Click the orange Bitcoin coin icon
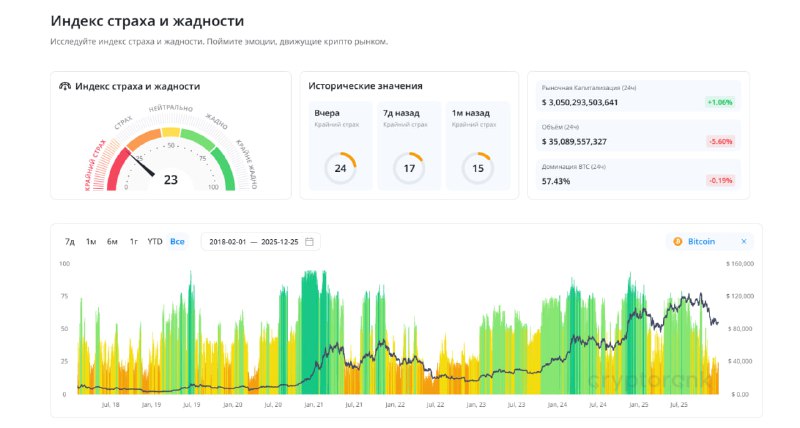The height and width of the screenshot is (428, 800). (677, 242)
